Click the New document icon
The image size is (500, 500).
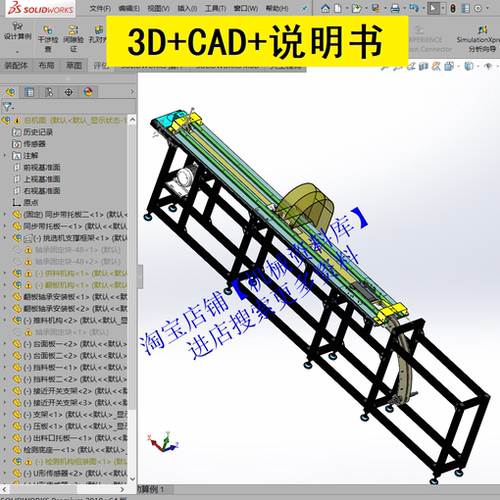338,8
